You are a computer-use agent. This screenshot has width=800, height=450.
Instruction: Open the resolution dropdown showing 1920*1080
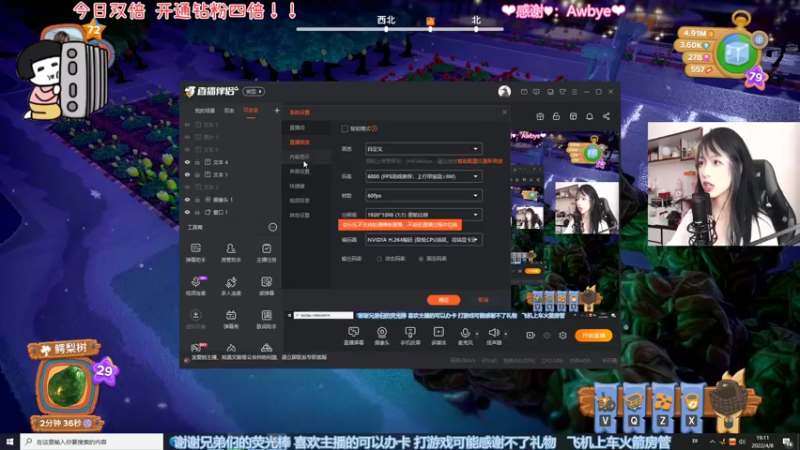[x=423, y=215]
